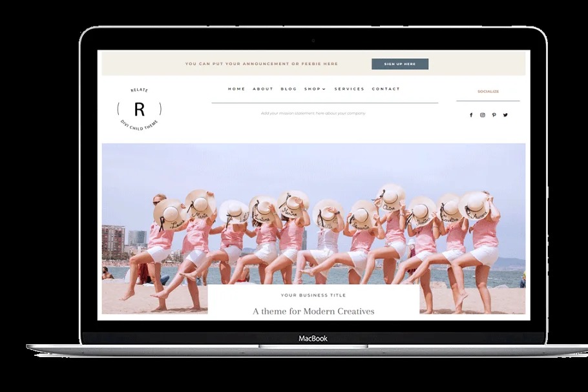Click the Socialize heading

[x=488, y=92]
